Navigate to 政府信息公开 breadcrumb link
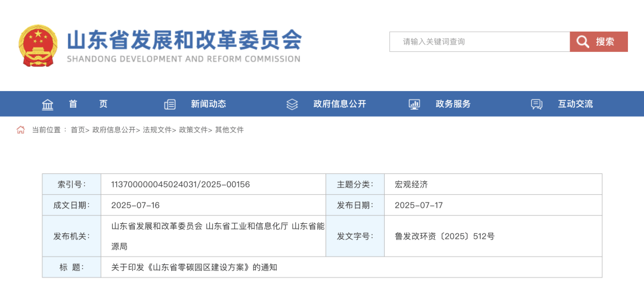The width and height of the screenshot is (644, 293). pos(114,130)
